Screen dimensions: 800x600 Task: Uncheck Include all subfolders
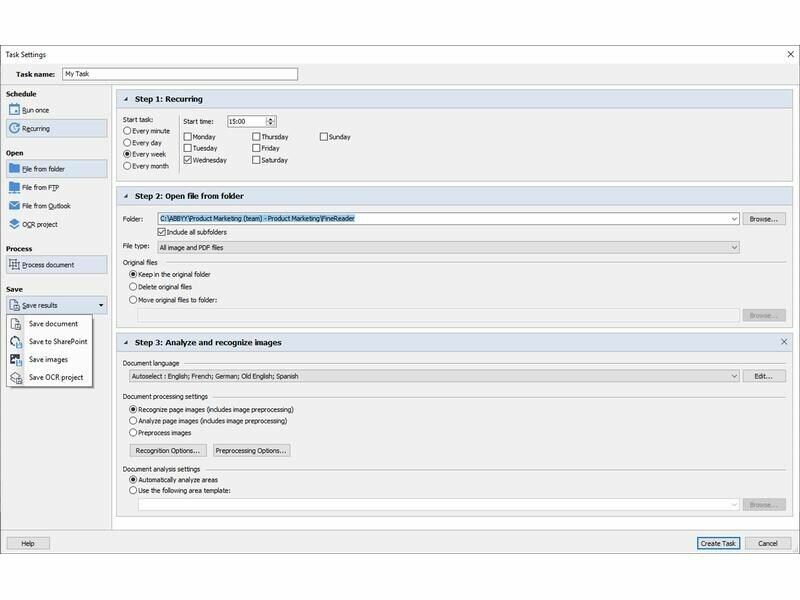click(162, 232)
